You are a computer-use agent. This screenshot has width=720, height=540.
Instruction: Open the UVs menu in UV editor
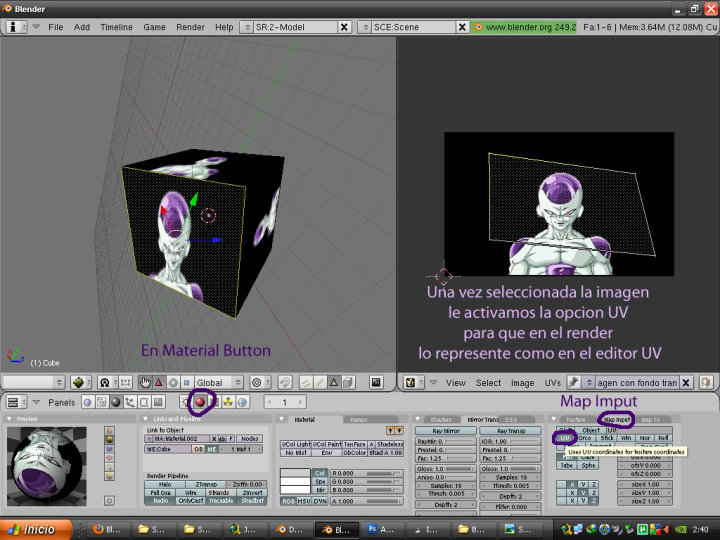coord(552,382)
